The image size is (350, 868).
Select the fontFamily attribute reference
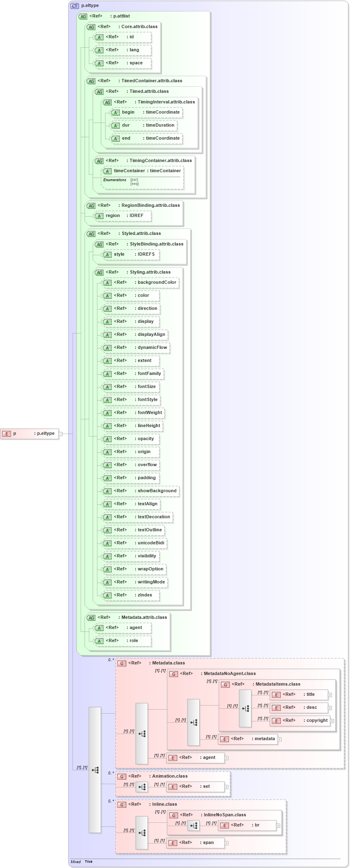coord(132,374)
